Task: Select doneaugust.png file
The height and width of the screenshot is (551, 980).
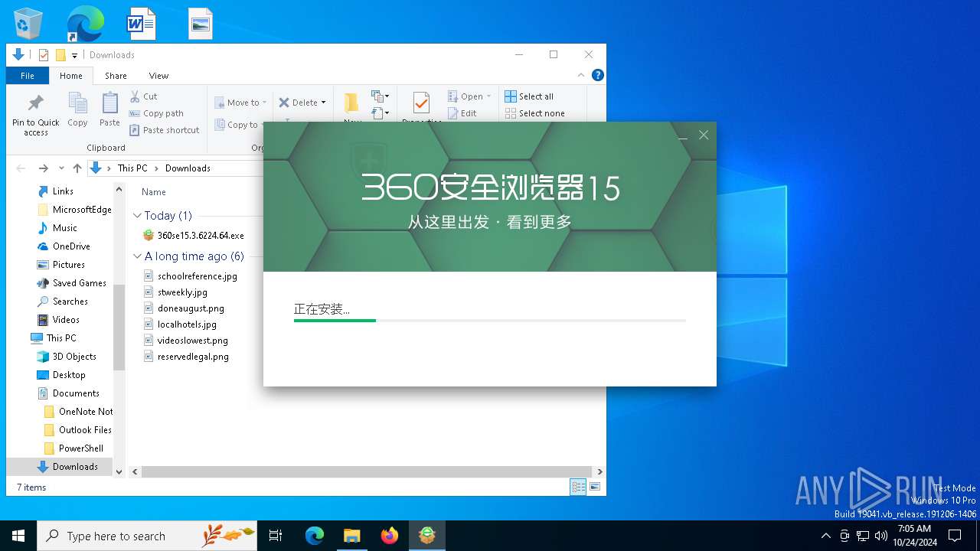Action: [184, 308]
